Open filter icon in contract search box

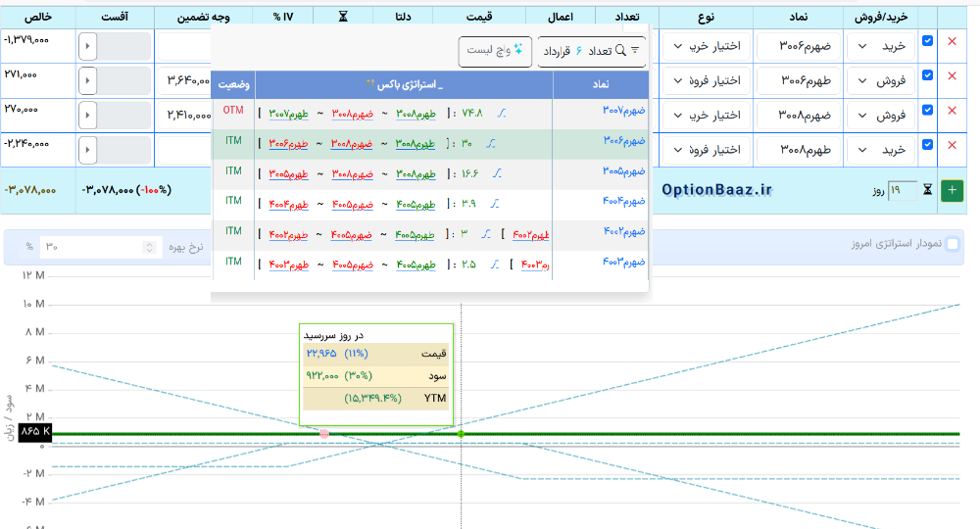pos(635,50)
